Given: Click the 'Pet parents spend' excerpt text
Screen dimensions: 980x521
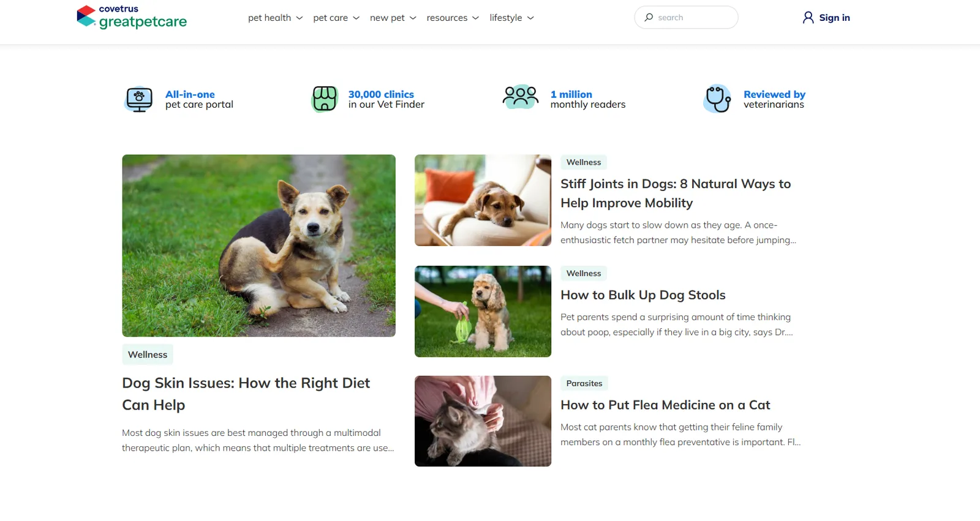Looking at the screenshot, I should [x=677, y=324].
